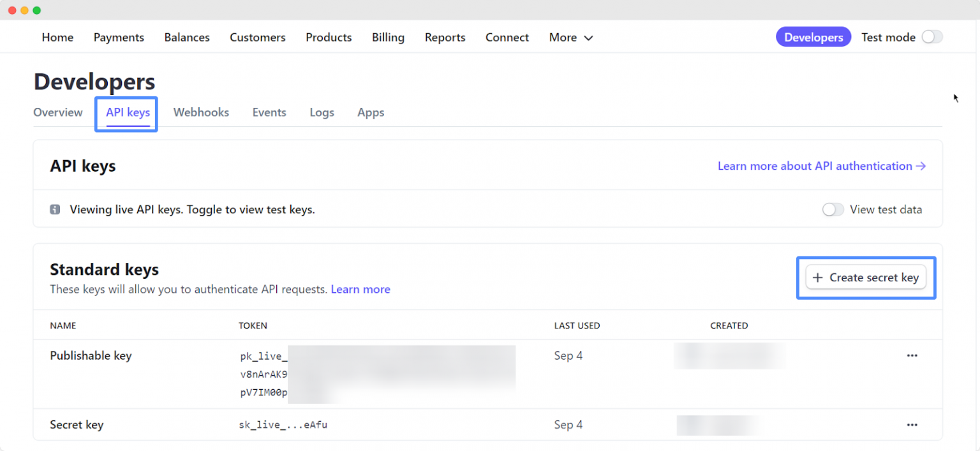Click the Create secret key button
This screenshot has height=451, width=980.
coord(866,277)
